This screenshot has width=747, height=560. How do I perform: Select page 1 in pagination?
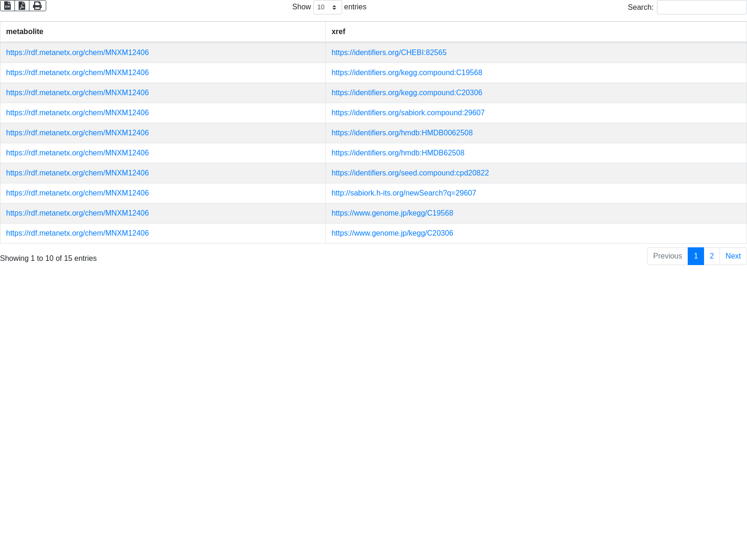coord(696,256)
